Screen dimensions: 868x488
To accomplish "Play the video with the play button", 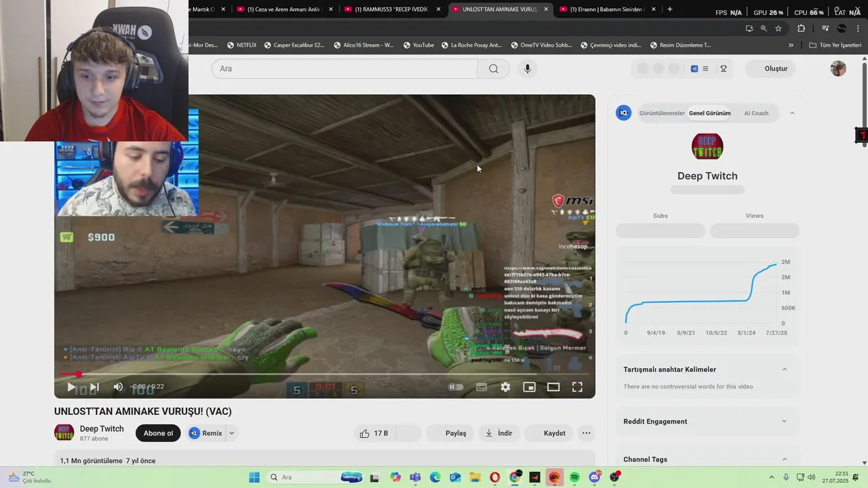I will point(71,387).
